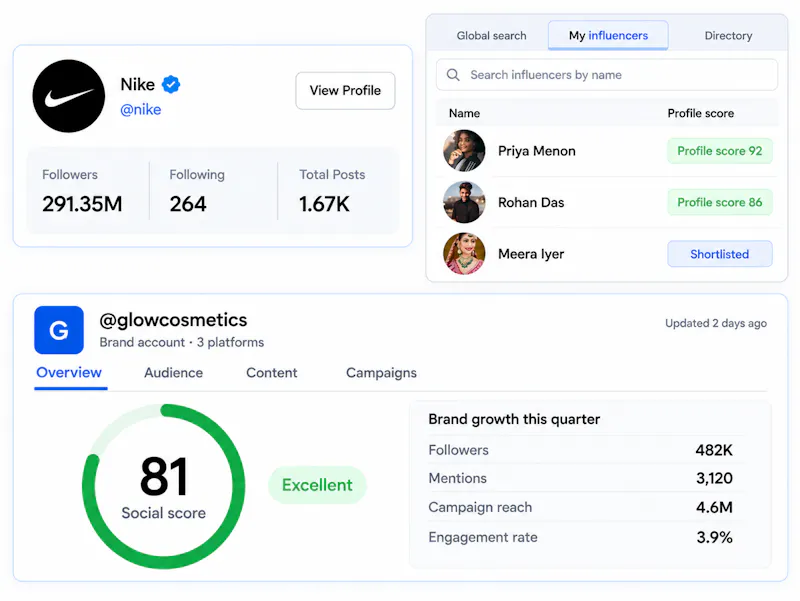Select the Priya Menon name

(x=537, y=151)
